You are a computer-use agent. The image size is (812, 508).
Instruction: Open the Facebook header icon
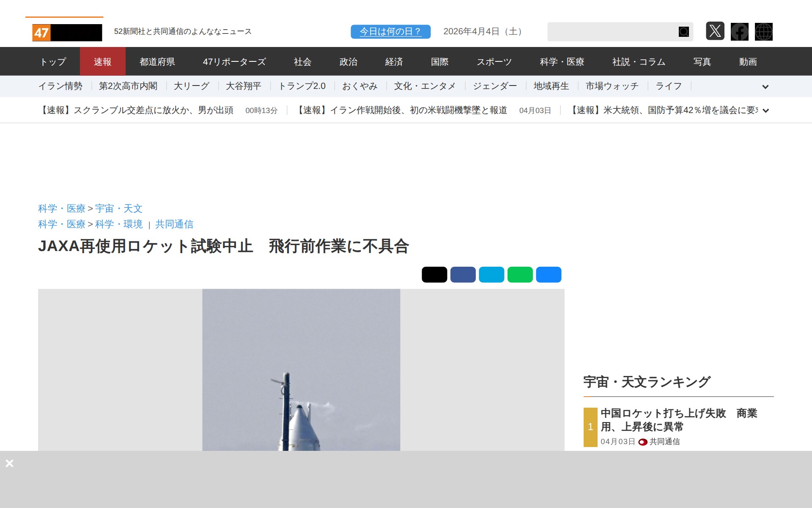739,32
